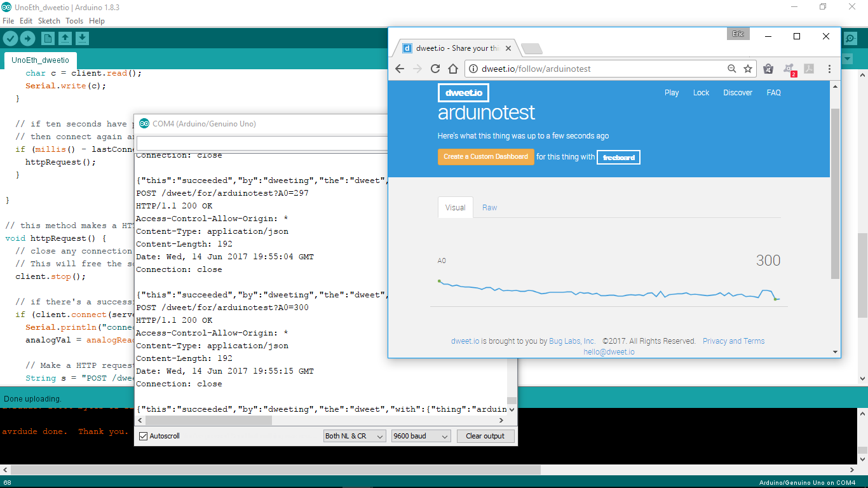The width and height of the screenshot is (868, 488).
Task: Open the Privacy and Terms link
Action: click(733, 341)
